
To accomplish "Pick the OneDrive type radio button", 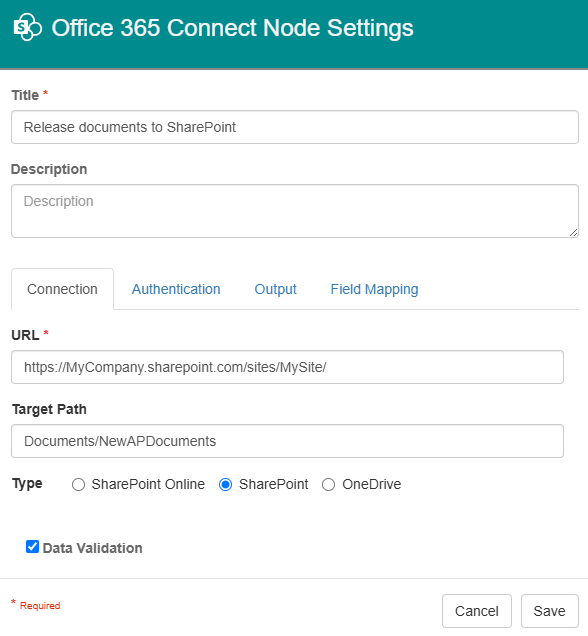I will 328,484.
